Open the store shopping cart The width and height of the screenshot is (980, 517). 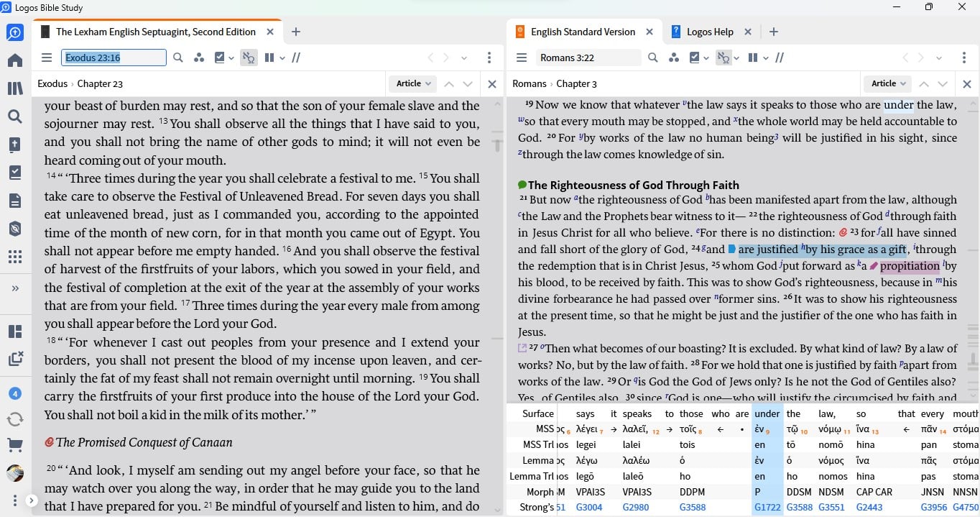pos(15,446)
